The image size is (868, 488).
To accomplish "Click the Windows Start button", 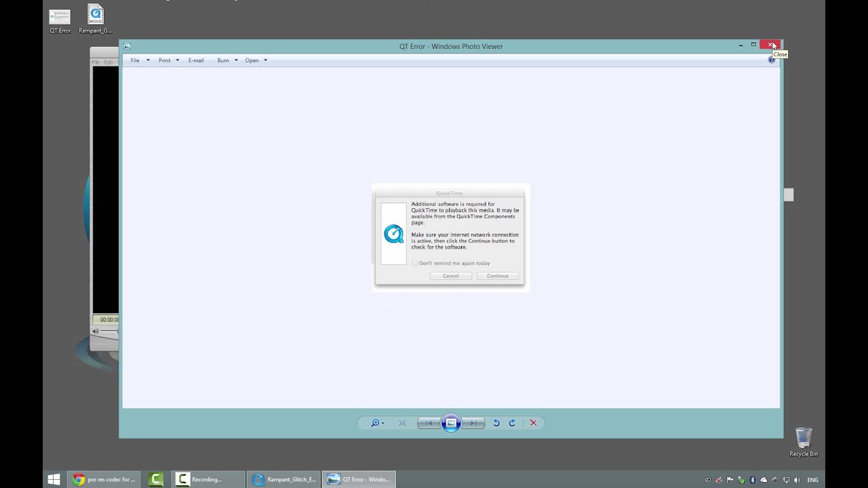I will pyautogui.click(x=54, y=479).
